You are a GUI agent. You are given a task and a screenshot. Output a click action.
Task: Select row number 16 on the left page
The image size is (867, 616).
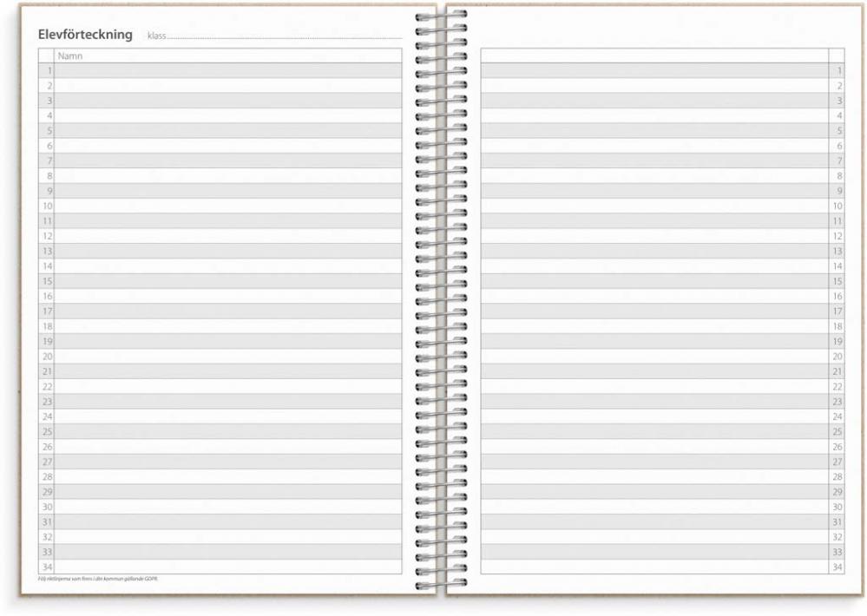[x=48, y=297]
